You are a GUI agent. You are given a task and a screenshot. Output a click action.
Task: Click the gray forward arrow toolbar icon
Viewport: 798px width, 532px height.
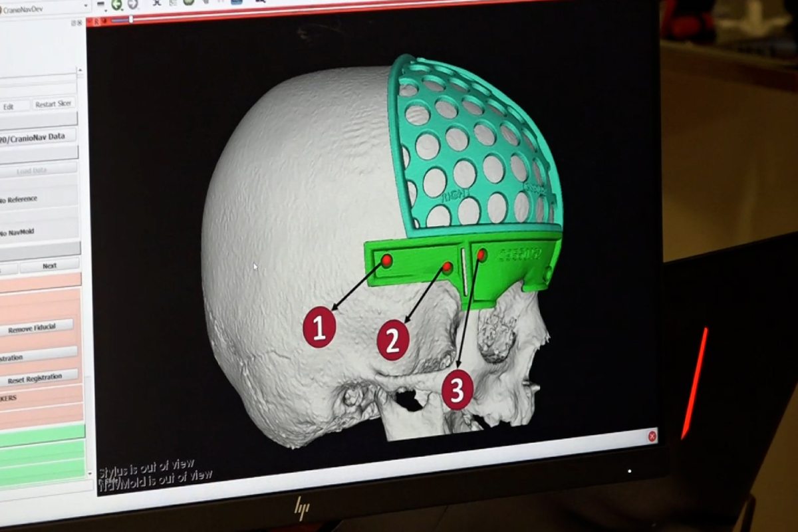click(132, 4)
